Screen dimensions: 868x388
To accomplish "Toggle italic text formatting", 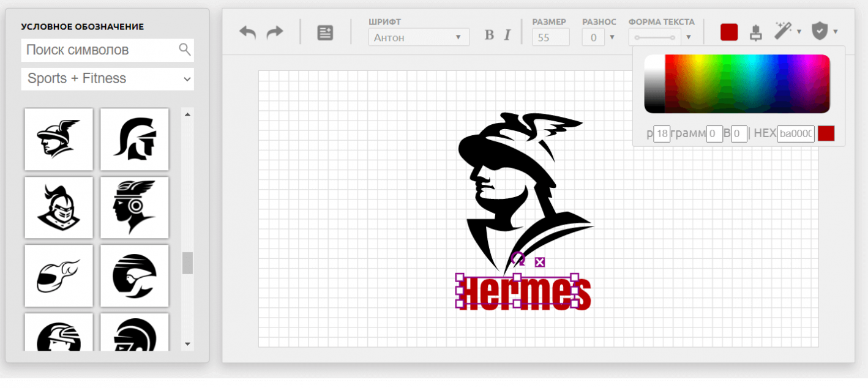I will coord(507,35).
